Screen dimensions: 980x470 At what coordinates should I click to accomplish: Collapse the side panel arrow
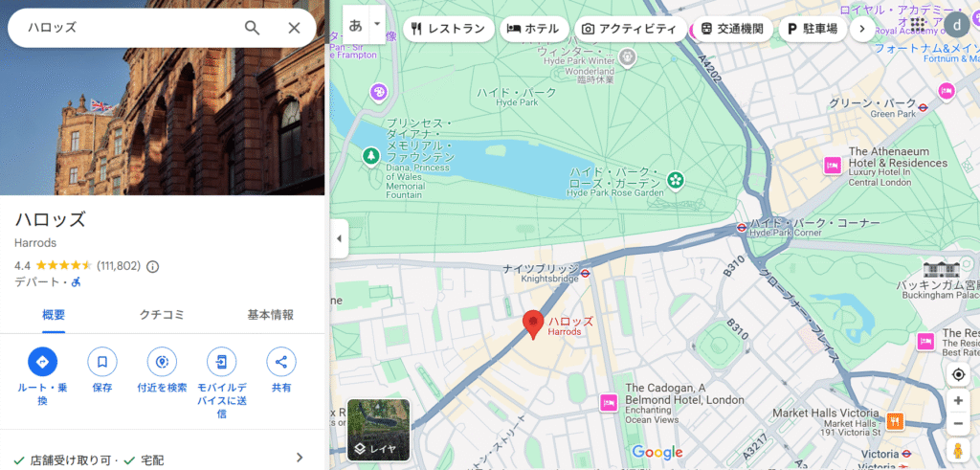point(339,238)
